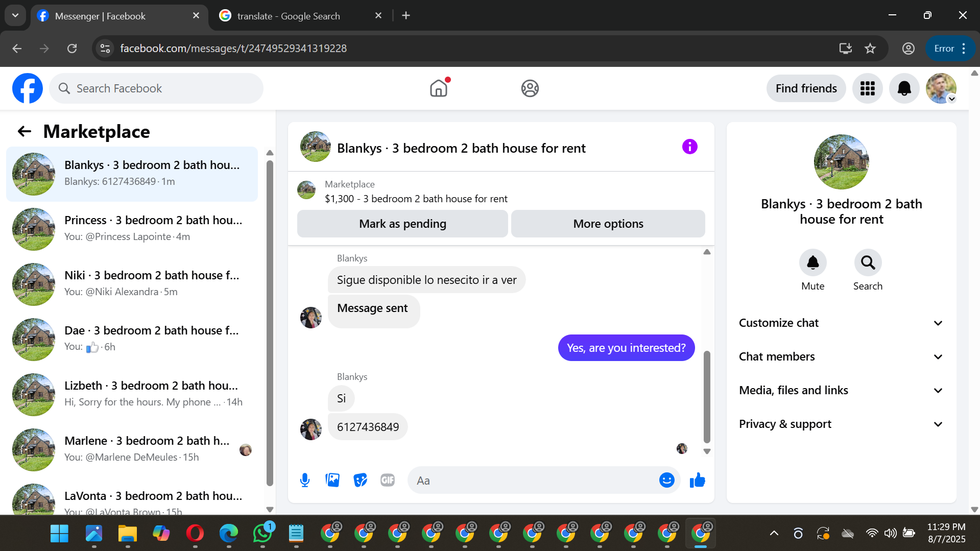
Task: Click the Search Facebook field
Action: (156, 88)
